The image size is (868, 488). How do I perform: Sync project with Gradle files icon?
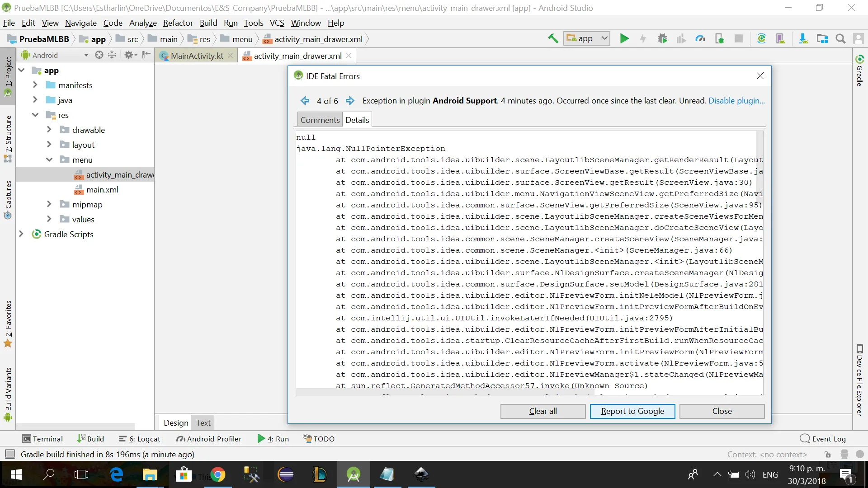(761, 39)
